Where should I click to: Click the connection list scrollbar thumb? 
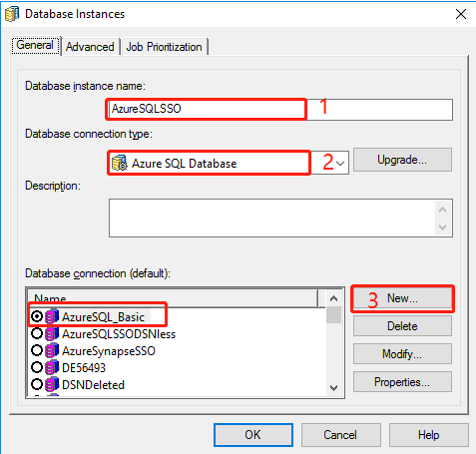point(333,315)
